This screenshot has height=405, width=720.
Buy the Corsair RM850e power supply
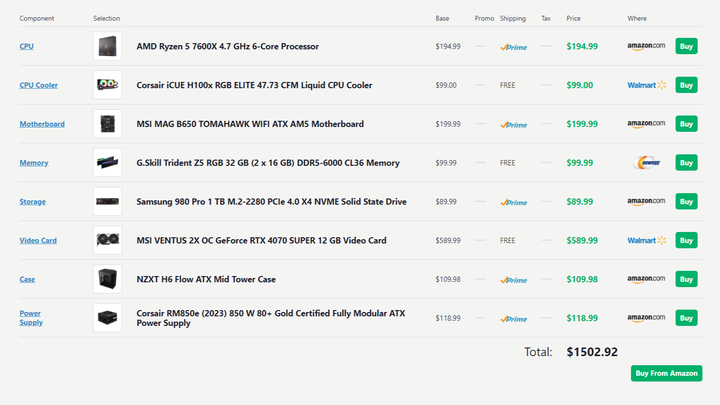[x=686, y=318]
